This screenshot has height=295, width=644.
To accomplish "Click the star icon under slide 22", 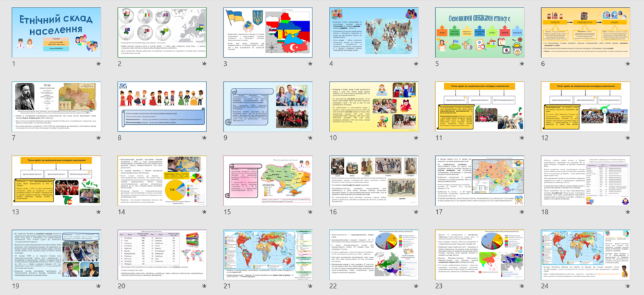I will tap(416, 286).
